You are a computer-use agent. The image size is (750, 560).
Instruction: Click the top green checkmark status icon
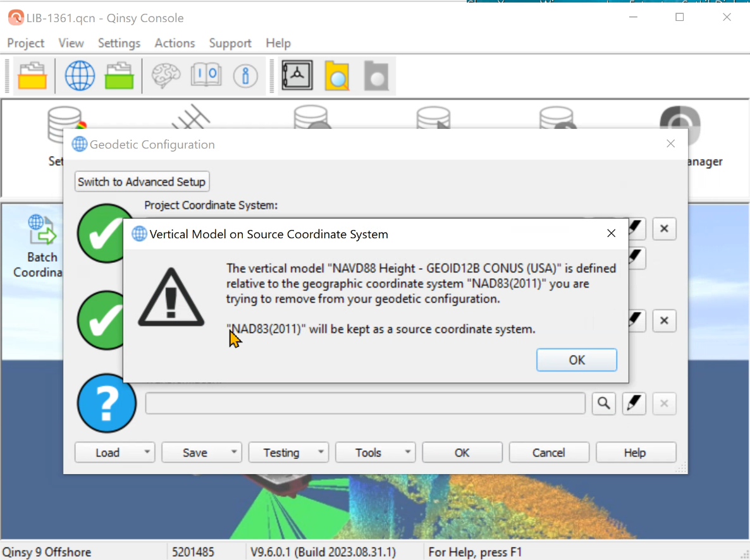[x=101, y=233]
